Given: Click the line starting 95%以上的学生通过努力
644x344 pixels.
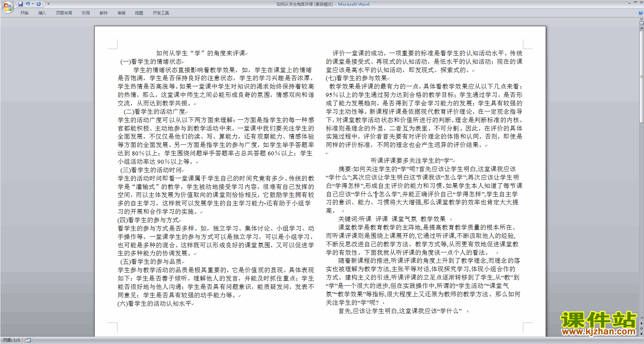Looking at the screenshot, I should 424,95.
